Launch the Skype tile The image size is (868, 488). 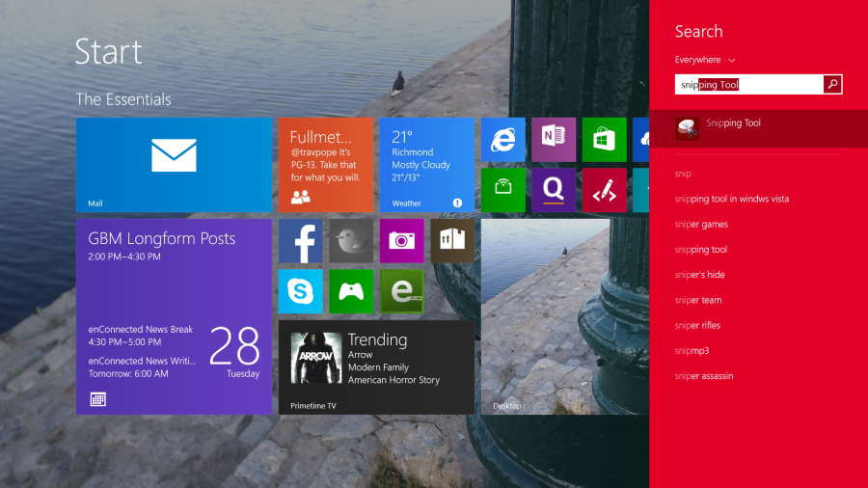click(301, 291)
